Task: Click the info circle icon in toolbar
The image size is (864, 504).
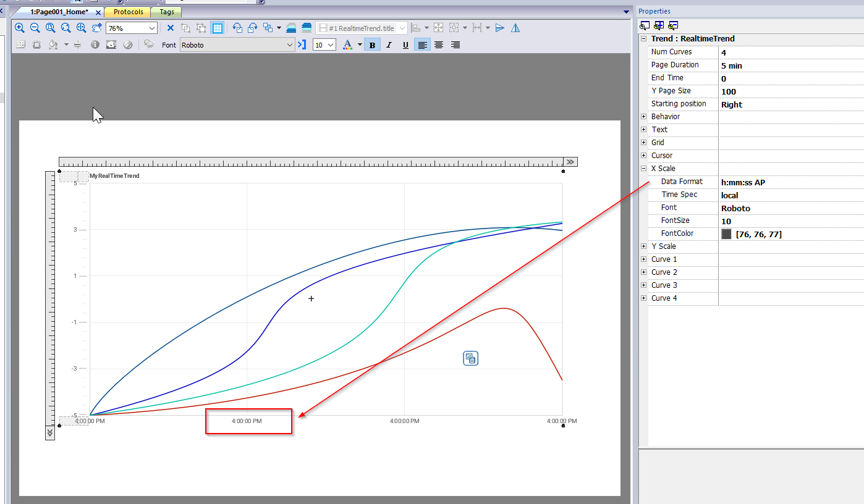Action: tap(95, 44)
